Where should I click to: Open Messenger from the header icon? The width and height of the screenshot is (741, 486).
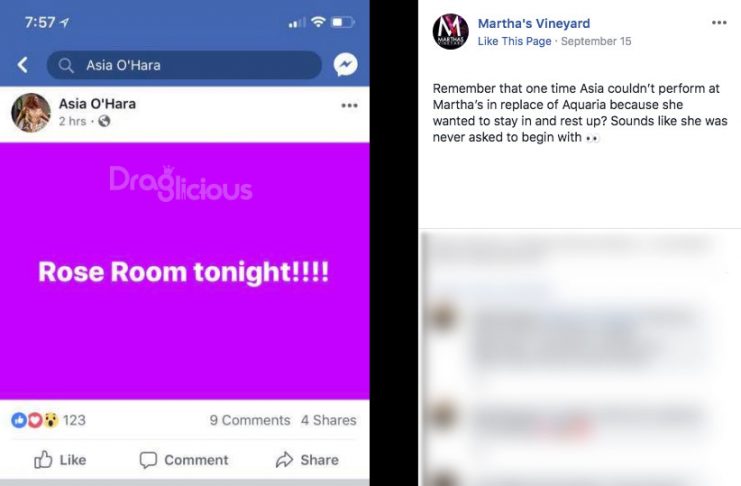coord(345,65)
